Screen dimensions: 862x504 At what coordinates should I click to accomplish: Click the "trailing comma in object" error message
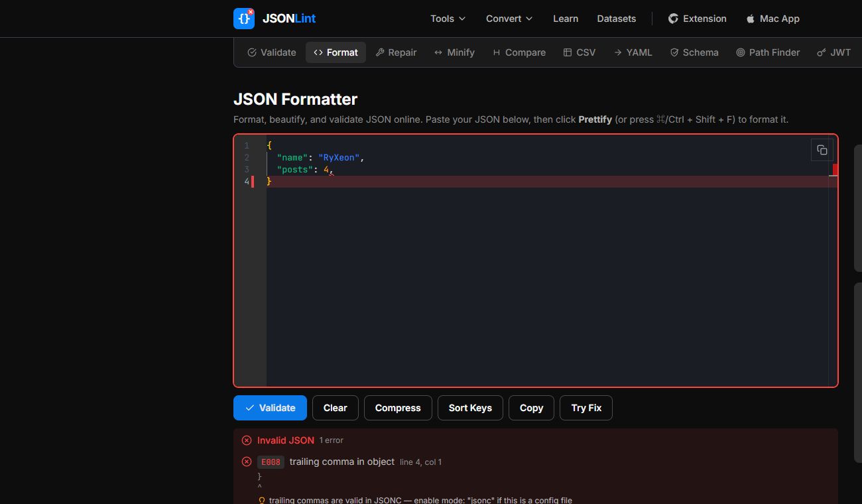point(342,462)
